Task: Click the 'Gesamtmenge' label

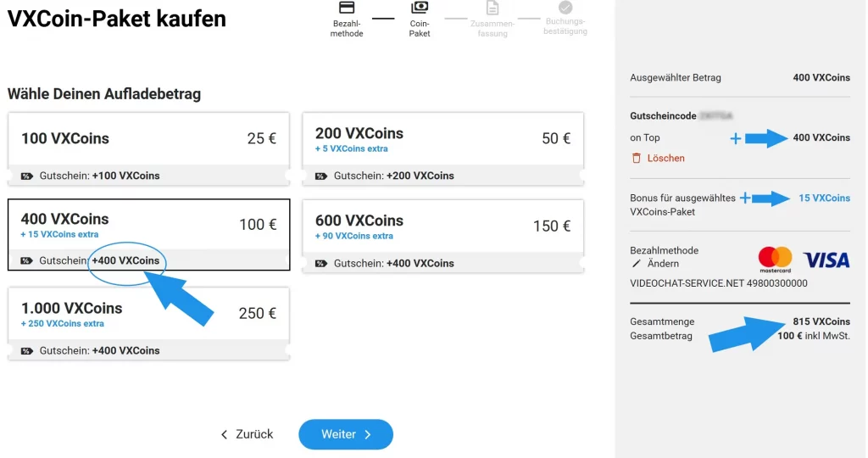Action: [662, 321]
